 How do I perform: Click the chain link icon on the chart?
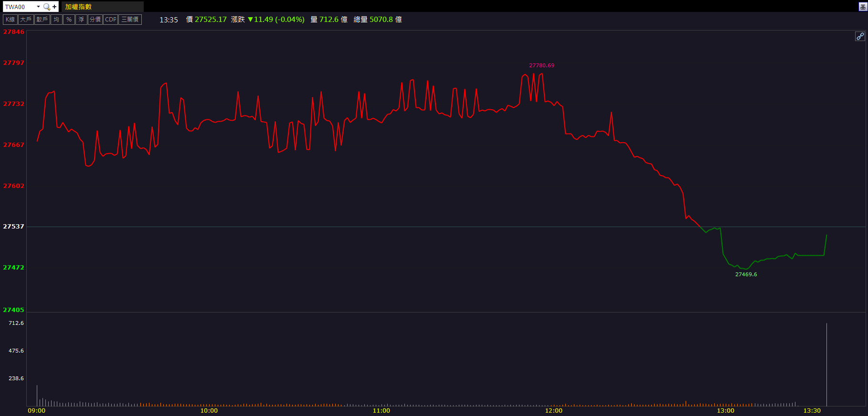pyautogui.click(x=860, y=36)
